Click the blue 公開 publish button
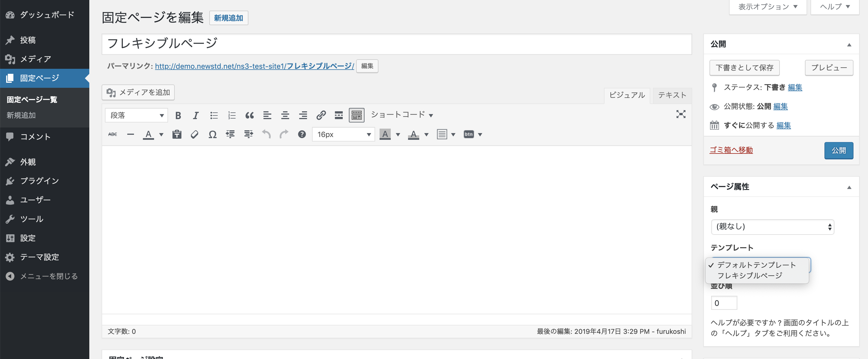Screen dimensions: 868x359 pyautogui.click(x=838, y=151)
